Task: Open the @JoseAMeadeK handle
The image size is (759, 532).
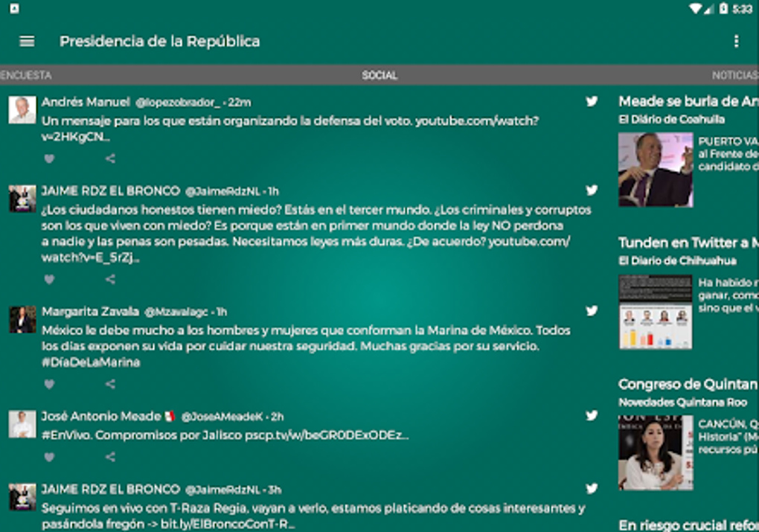Action: click(x=222, y=417)
